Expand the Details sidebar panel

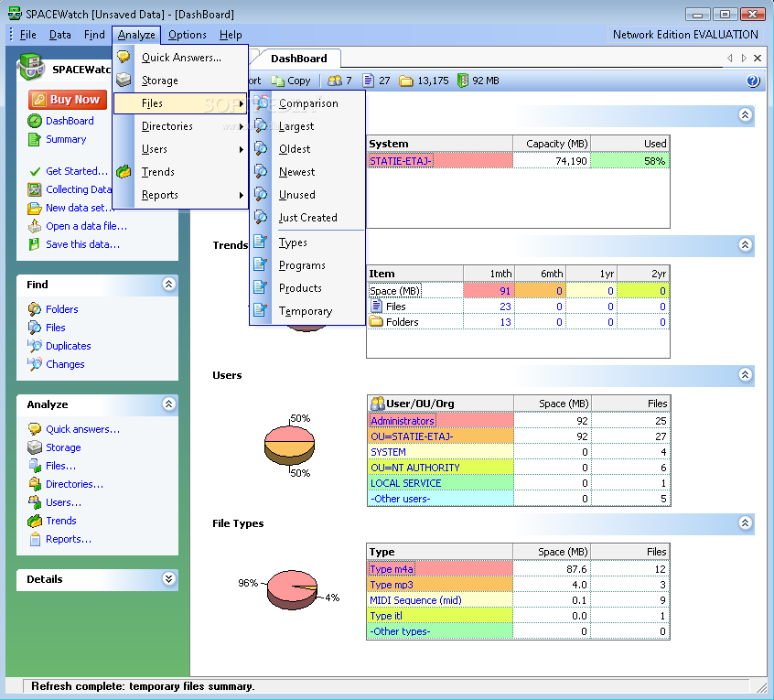pos(169,578)
